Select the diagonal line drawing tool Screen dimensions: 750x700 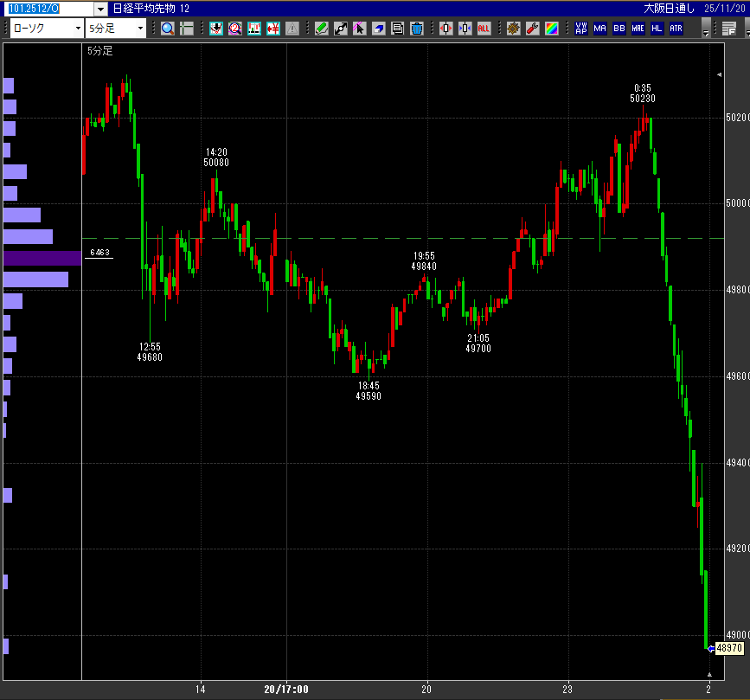[341, 29]
